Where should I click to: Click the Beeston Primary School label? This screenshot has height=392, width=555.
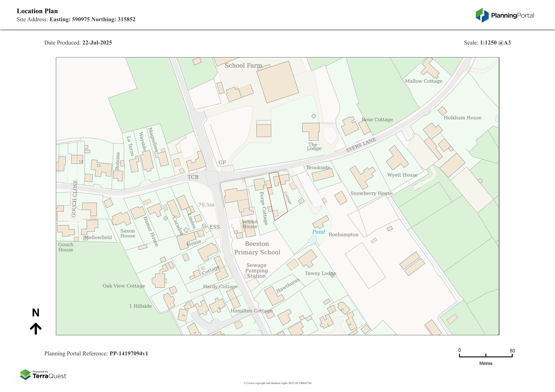pyautogui.click(x=257, y=248)
